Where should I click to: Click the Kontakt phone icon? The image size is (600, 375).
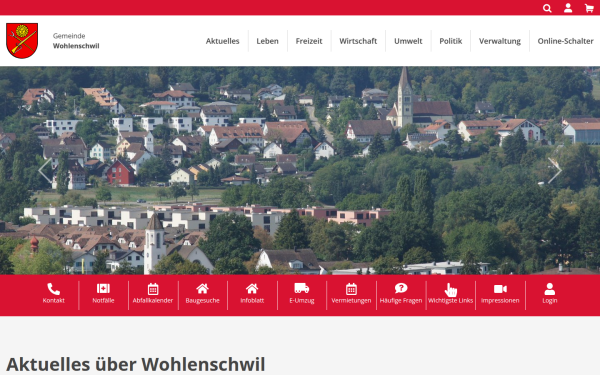(54, 289)
